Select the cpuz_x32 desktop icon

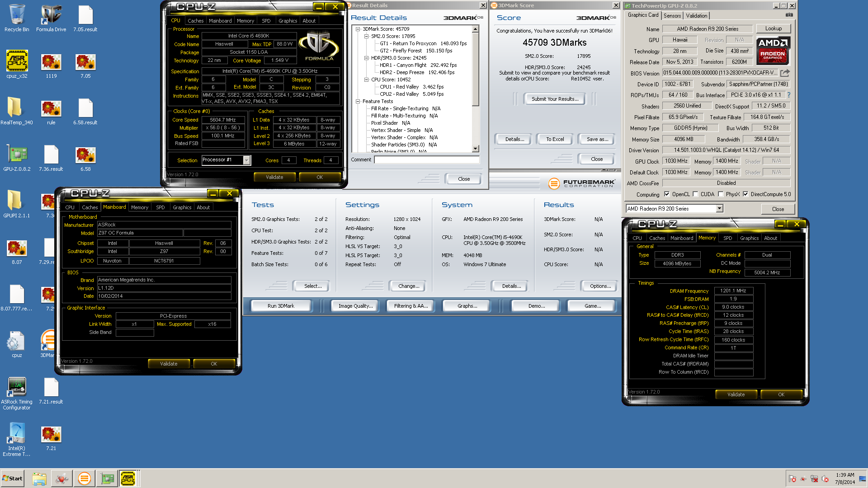point(17,64)
